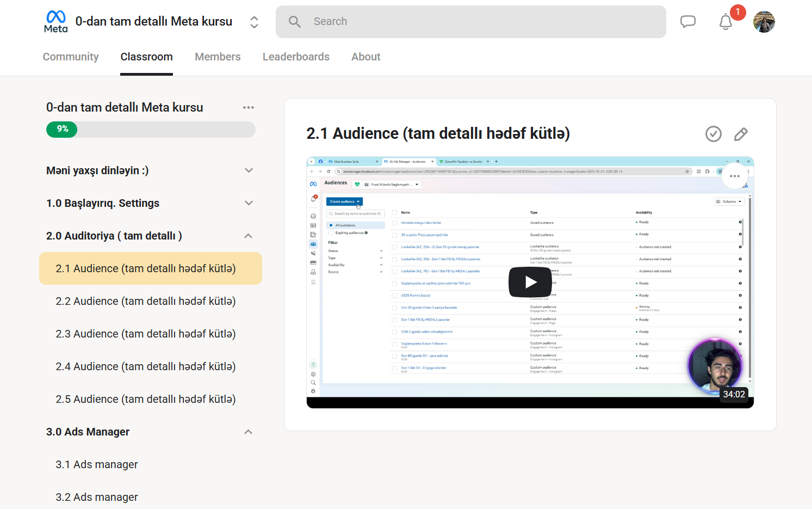
Task: Collapse the 3.0 Ads Manager section
Action: [249, 432]
